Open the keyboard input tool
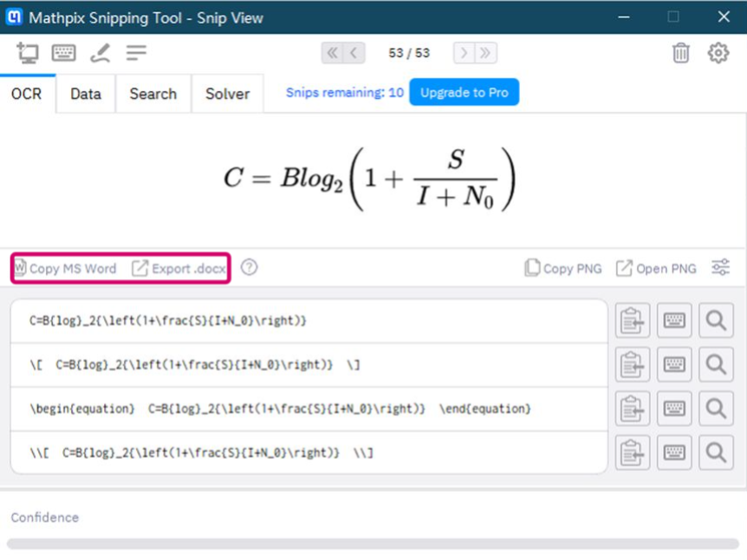Image resolution: width=747 pixels, height=560 pixels. click(x=63, y=52)
